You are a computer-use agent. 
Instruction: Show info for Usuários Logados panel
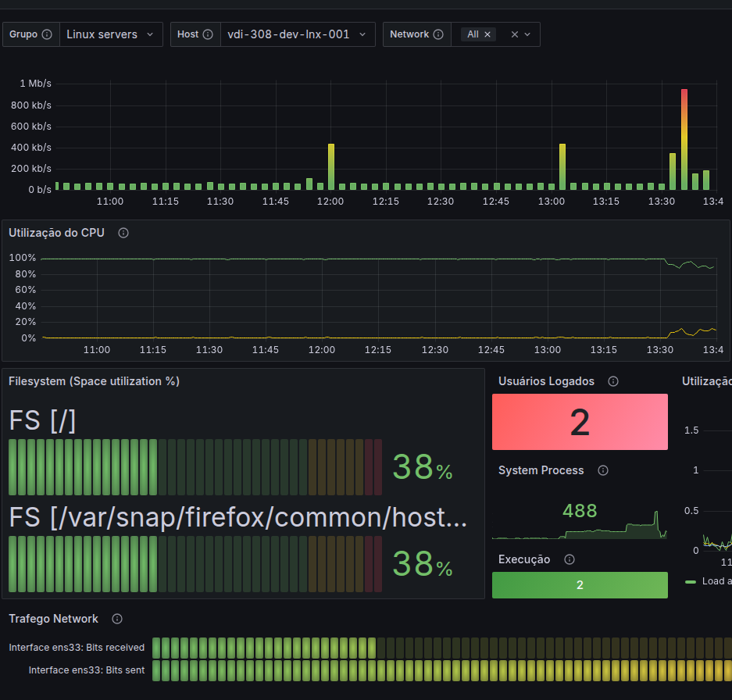(613, 381)
